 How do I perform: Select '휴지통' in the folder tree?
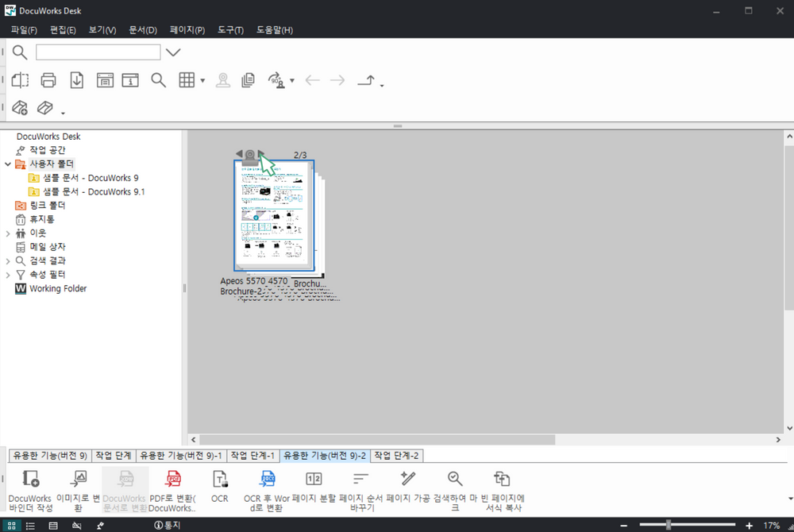point(42,219)
